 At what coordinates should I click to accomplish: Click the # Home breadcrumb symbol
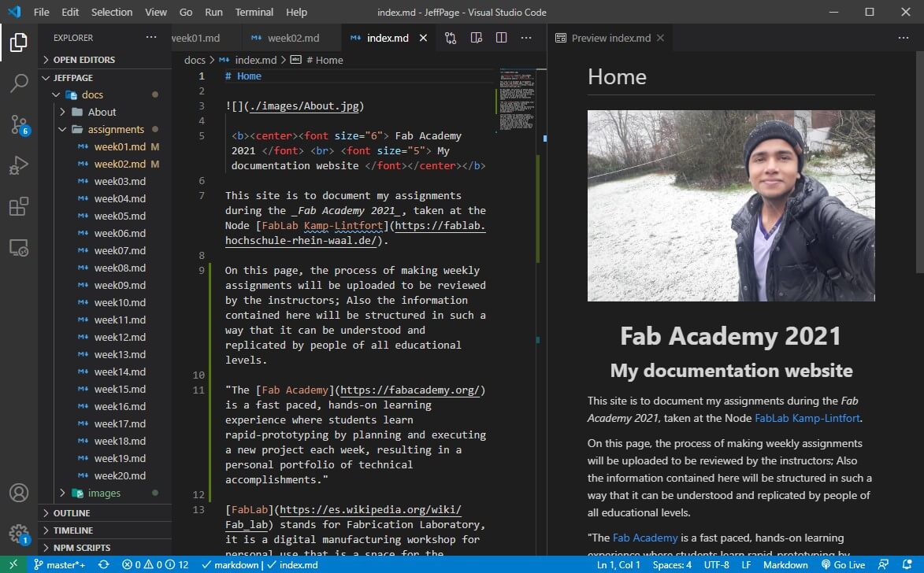point(324,60)
